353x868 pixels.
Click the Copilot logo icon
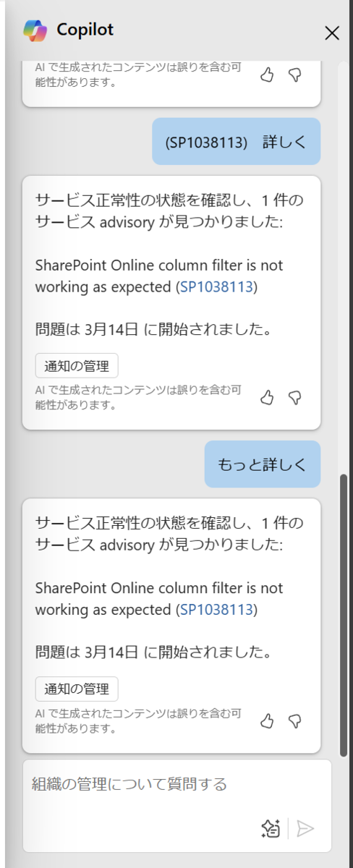click(x=35, y=30)
